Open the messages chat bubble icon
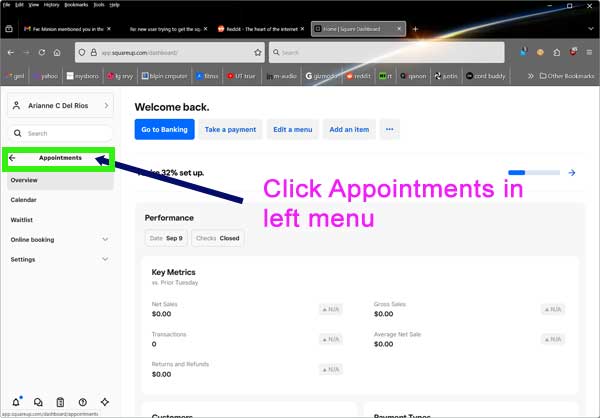 [38, 402]
